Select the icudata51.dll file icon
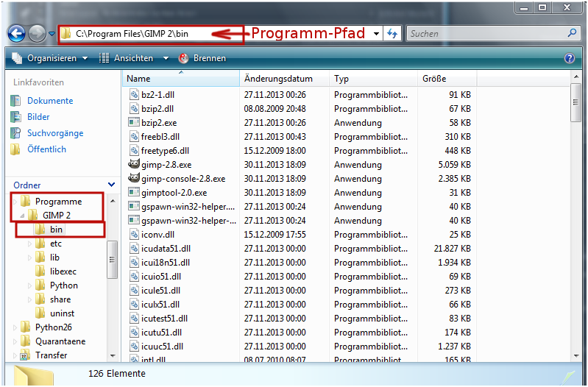Image resolution: width=588 pixels, height=387 pixels. pos(134,248)
